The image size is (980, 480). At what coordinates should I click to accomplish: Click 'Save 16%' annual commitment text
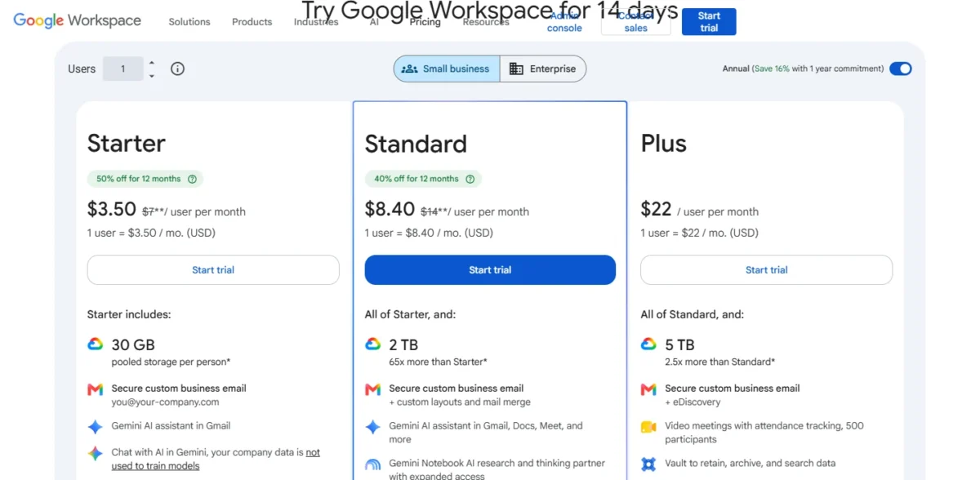[x=771, y=69]
